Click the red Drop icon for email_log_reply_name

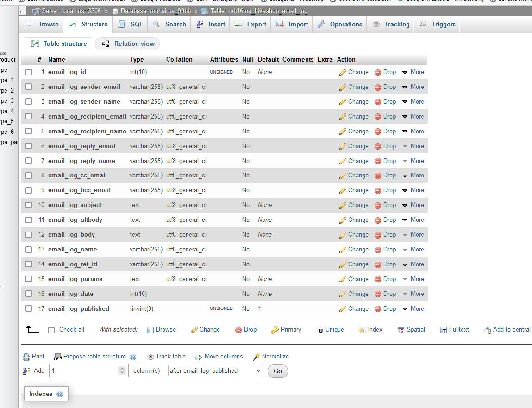point(378,161)
